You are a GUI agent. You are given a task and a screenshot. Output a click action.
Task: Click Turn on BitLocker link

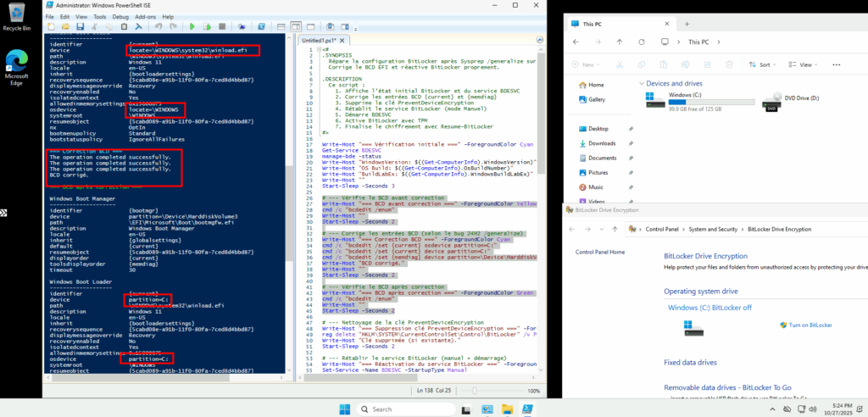point(811,325)
